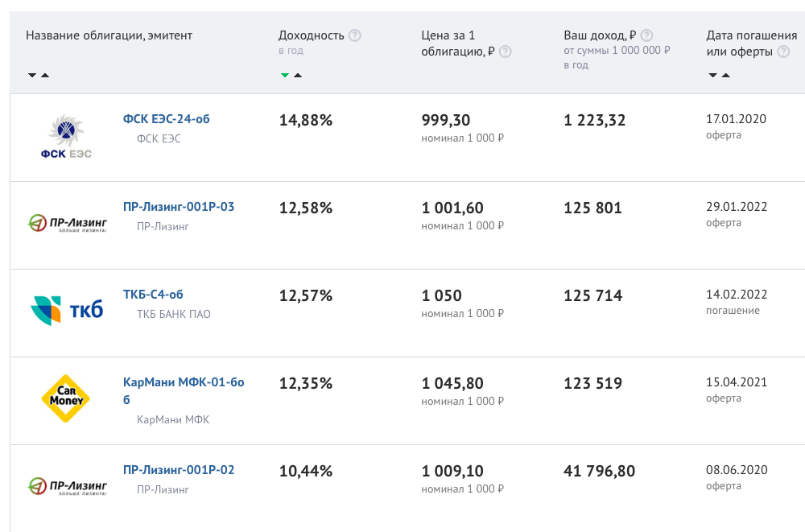Select the date 15.04.2021
Screen dimensions: 805x532
[x=737, y=382]
